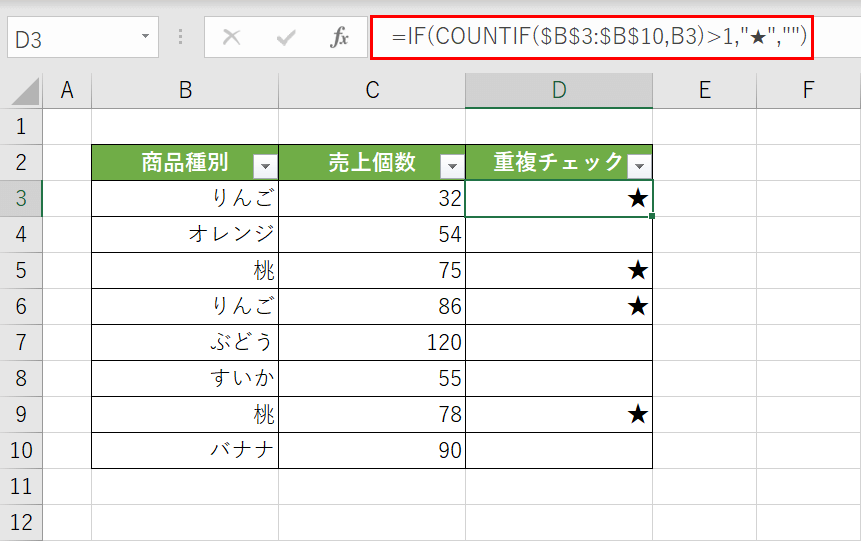Click the Select All corner triangle
This screenshot has height=541, width=861.
tap(25, 91)
